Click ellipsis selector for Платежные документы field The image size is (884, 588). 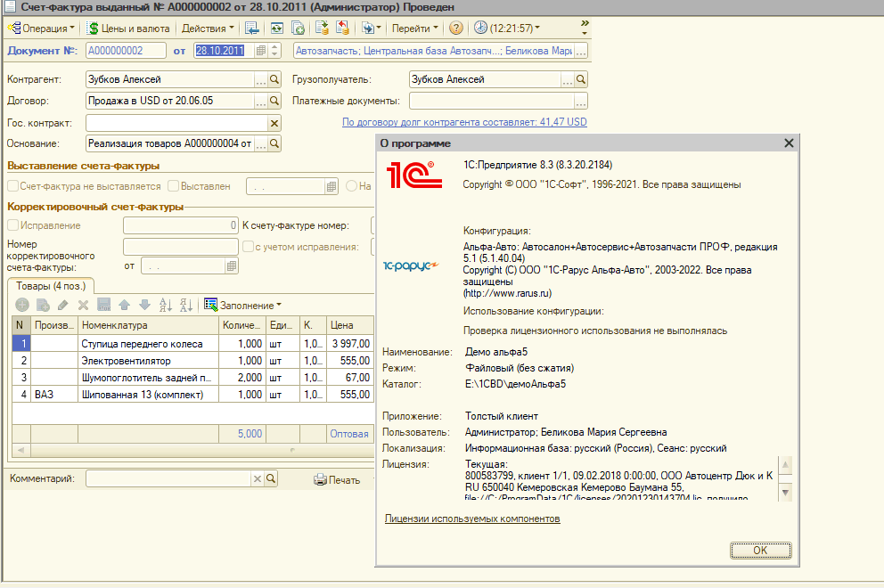pos(581,102)
